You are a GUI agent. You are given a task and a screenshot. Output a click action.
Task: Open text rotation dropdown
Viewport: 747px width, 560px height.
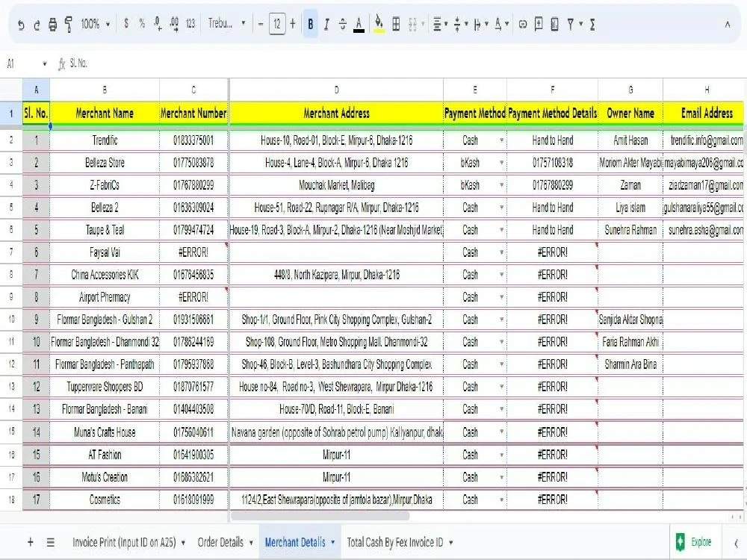pyautogui.click(x=501, y=24)
